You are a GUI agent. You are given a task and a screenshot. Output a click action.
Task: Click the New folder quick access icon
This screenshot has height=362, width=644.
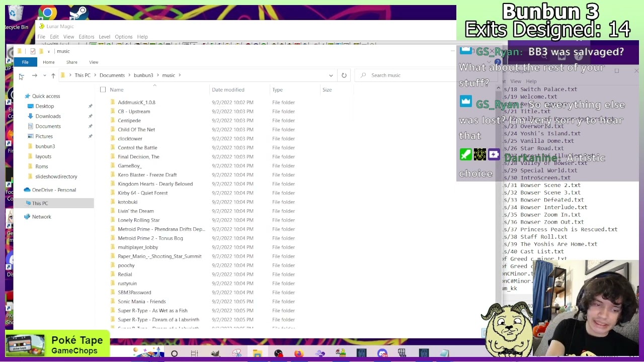pyautogui.click(x=41, y=51)
